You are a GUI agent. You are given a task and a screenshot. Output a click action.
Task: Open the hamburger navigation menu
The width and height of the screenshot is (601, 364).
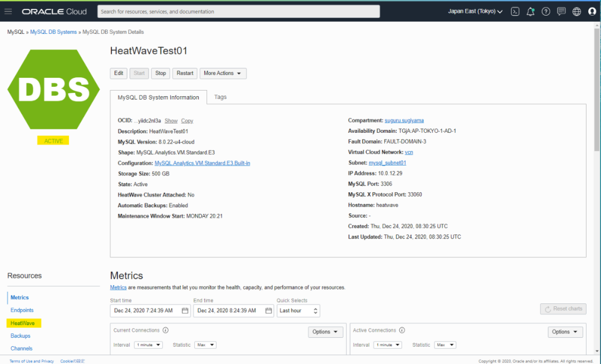tap(8, 12)
